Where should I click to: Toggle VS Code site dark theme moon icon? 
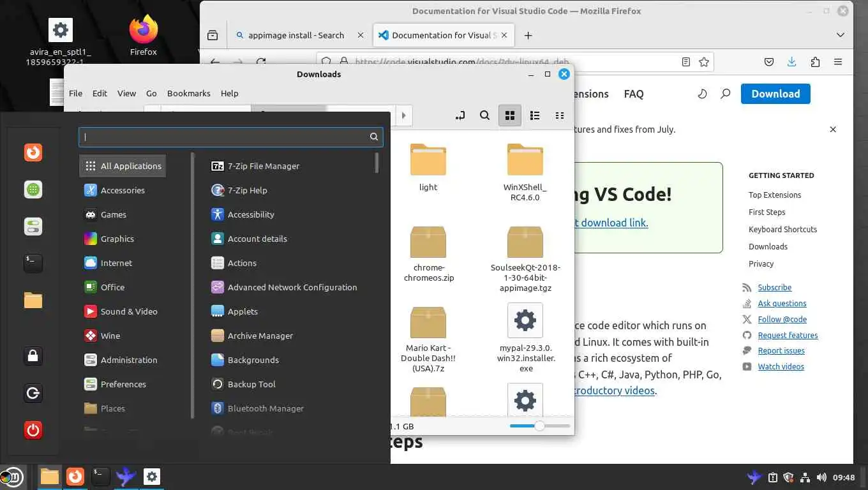click(702, 94)
